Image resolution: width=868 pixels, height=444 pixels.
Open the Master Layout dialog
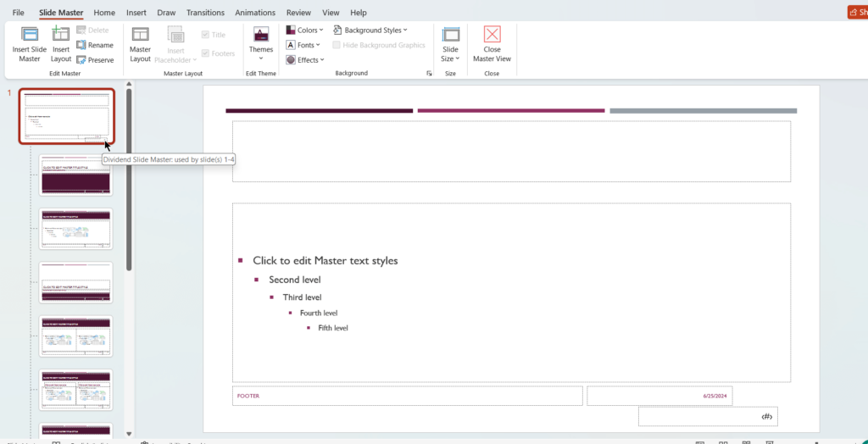[140, 43]
